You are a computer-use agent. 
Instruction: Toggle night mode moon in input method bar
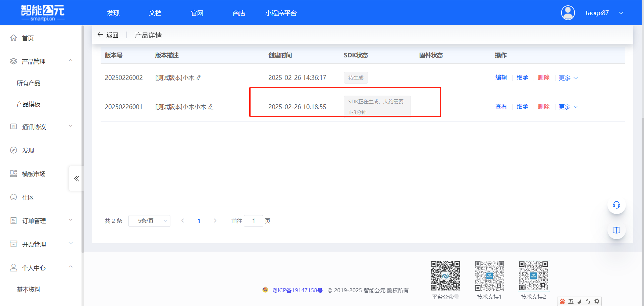pyautogui.click(x=579, y=301)
